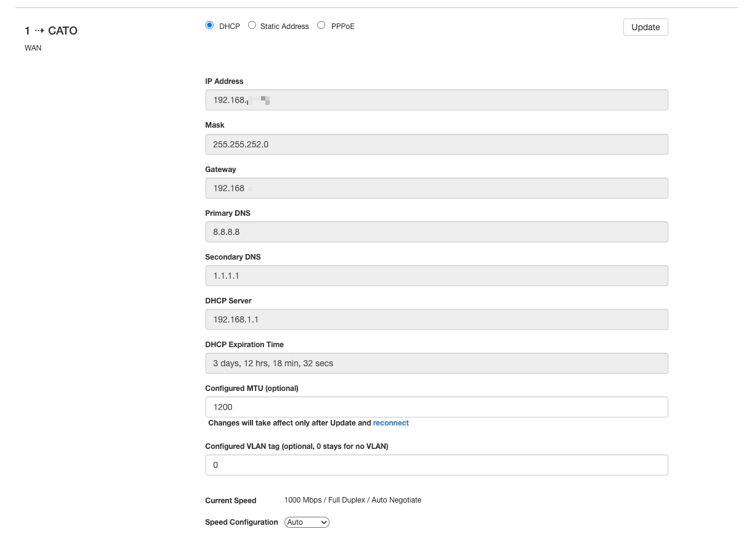The height and width of the screenshot is (534, 756).
Task: Click the Configured MTU input field
Action: point(436,407)
